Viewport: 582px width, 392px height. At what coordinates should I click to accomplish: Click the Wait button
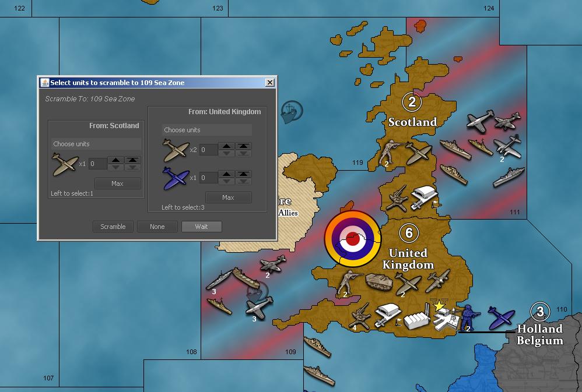[x=201, y=227]
